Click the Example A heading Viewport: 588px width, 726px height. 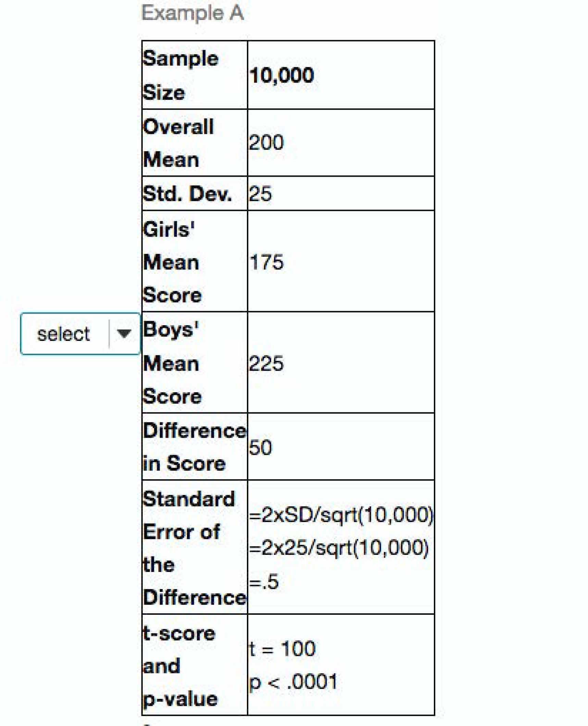coord(192,14)
